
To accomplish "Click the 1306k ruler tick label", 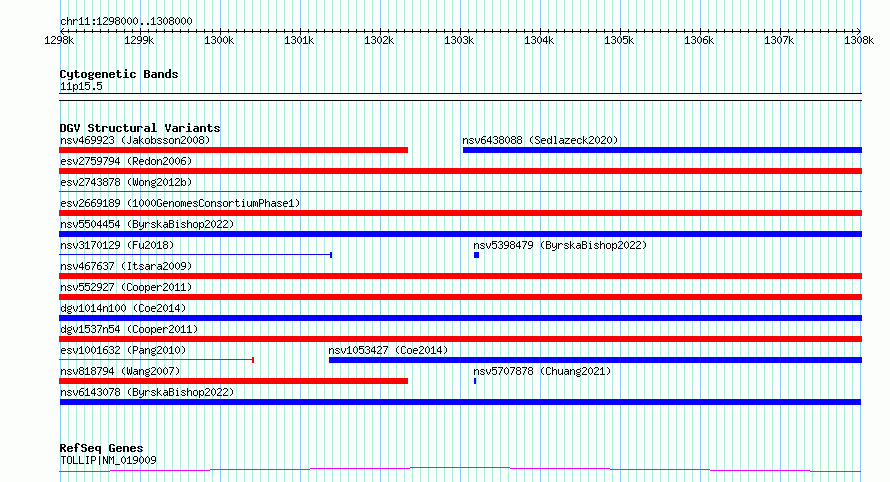I will tap(699, 40).
